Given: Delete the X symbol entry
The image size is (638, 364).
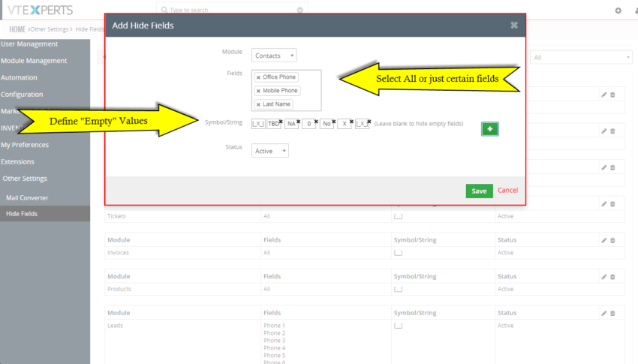Looking at the screenshot, I should [x=351, y=121].
